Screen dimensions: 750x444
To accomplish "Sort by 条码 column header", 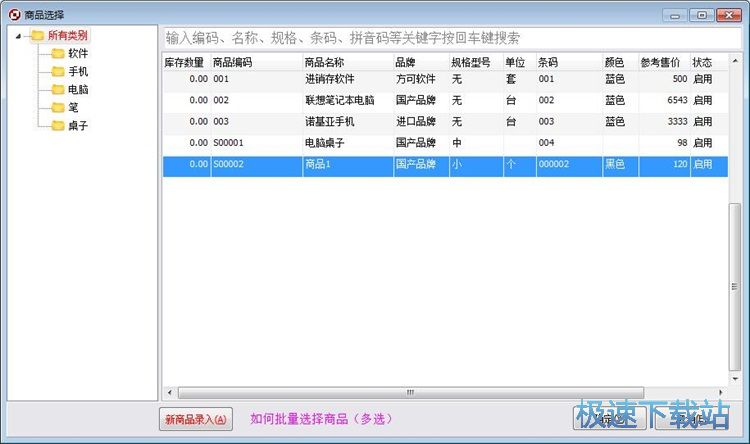I will click(x=569, y=62).
